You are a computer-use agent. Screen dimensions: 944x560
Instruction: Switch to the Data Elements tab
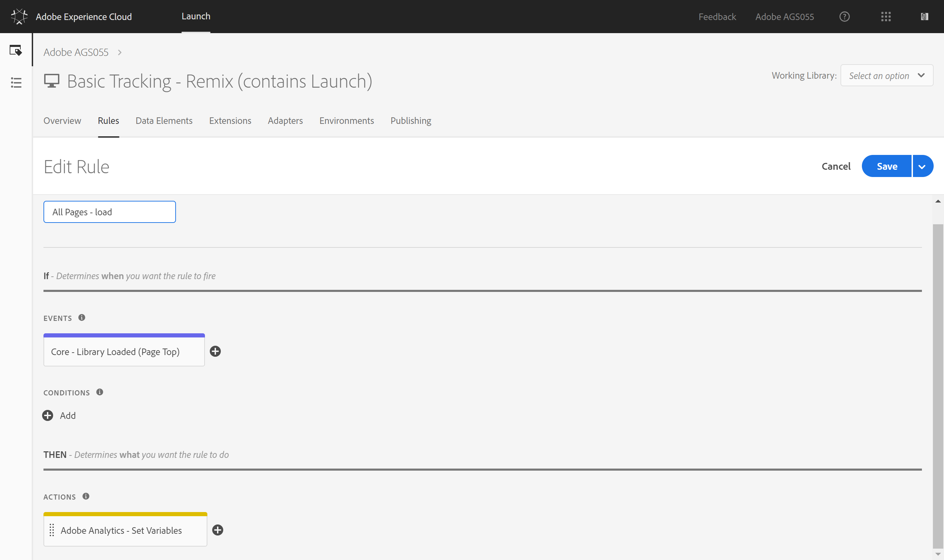(164, 121)
